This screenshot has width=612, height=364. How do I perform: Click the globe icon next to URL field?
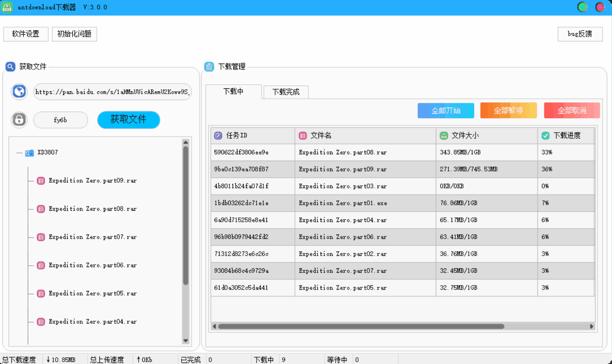(19, 92)
